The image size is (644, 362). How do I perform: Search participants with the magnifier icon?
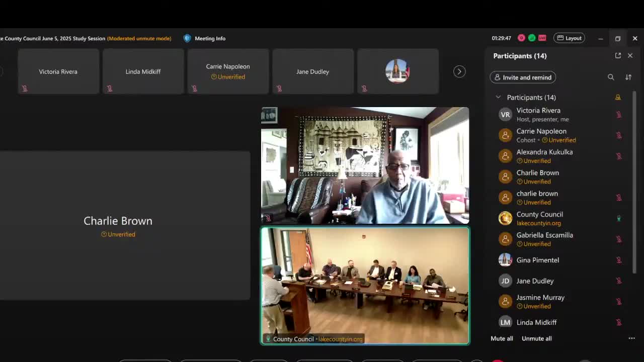coord(611,77)
